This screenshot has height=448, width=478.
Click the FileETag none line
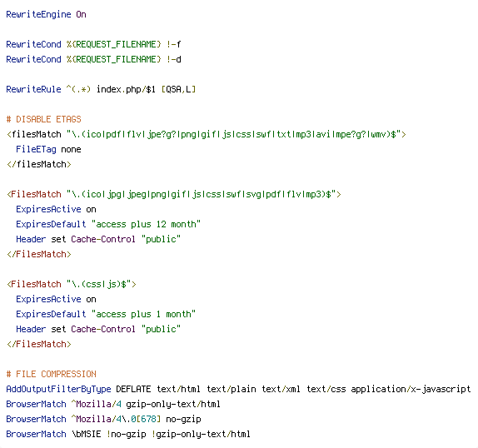point(48,149)
